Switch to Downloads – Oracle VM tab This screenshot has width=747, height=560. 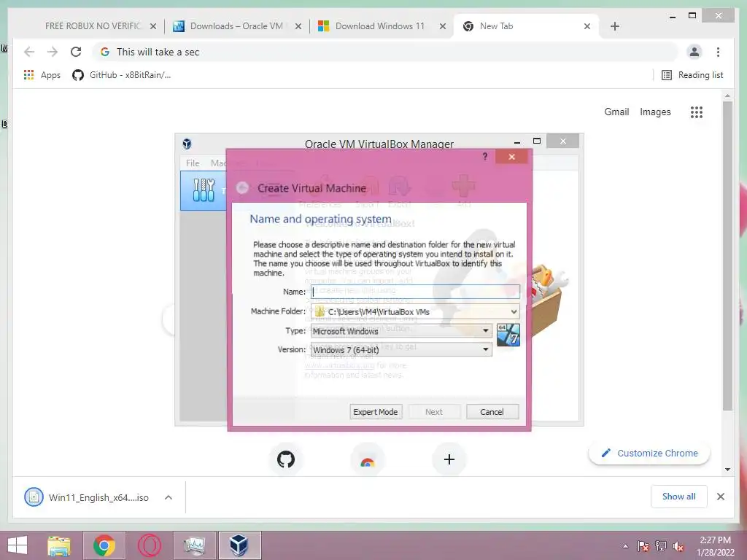236,26
